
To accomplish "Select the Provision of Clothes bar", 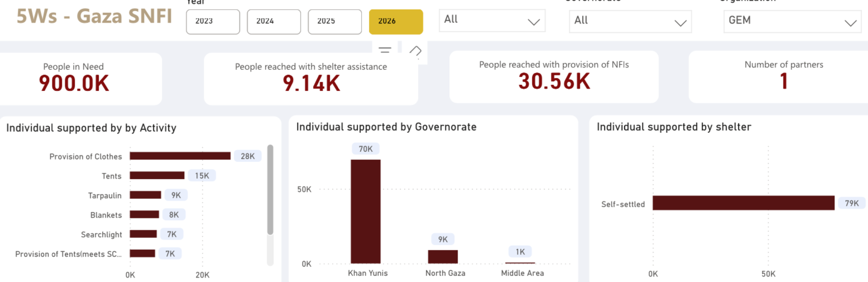I will (x=180, y=156).
